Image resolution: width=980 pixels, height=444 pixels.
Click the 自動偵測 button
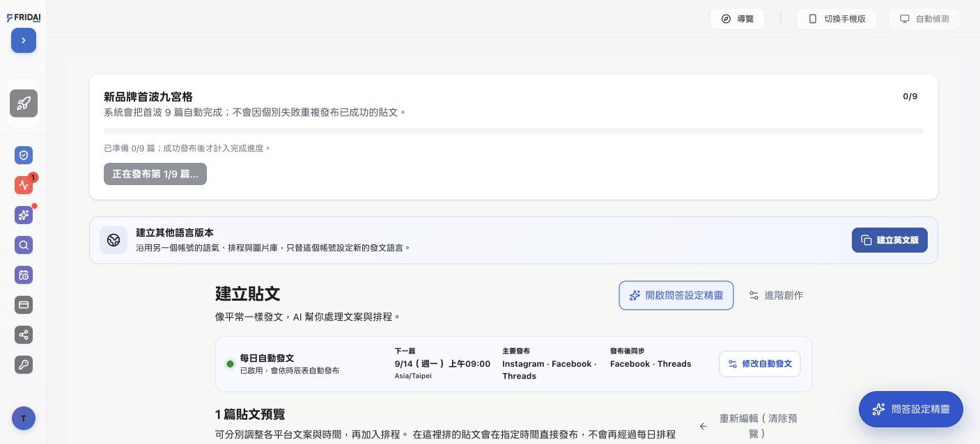(924, 19)
